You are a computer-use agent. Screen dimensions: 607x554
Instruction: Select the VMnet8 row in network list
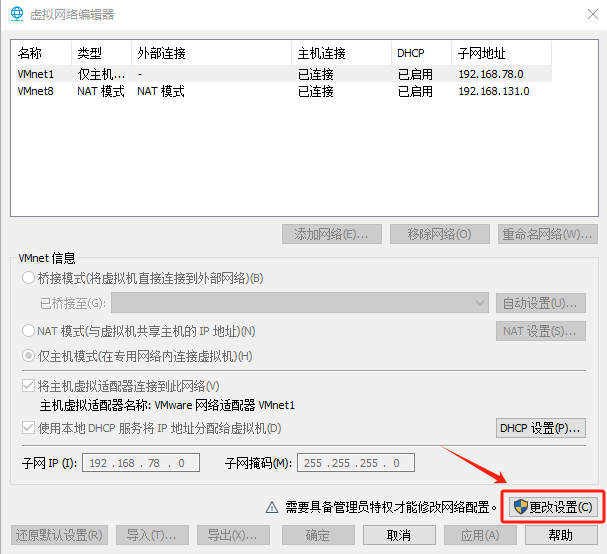click(284, 91)
